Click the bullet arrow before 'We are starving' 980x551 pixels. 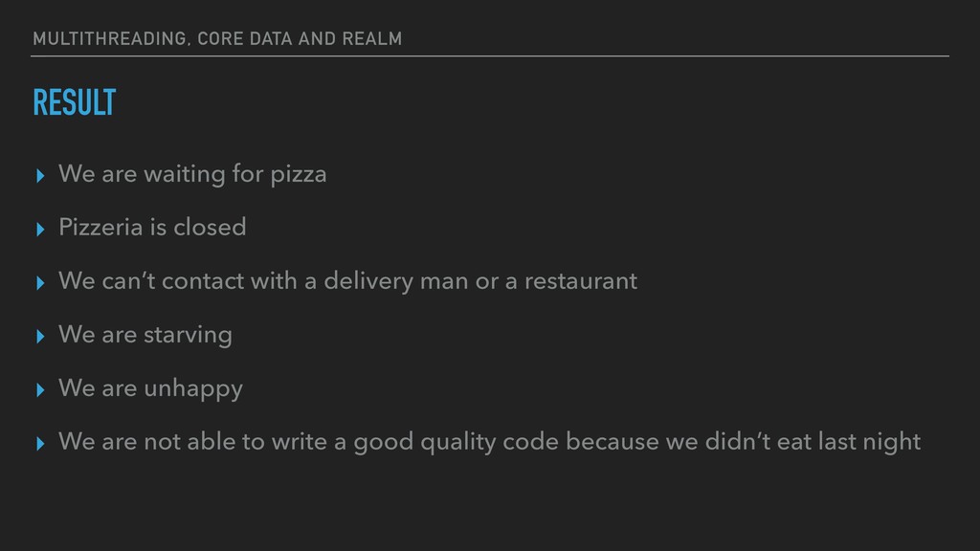[x=40, y=337]
